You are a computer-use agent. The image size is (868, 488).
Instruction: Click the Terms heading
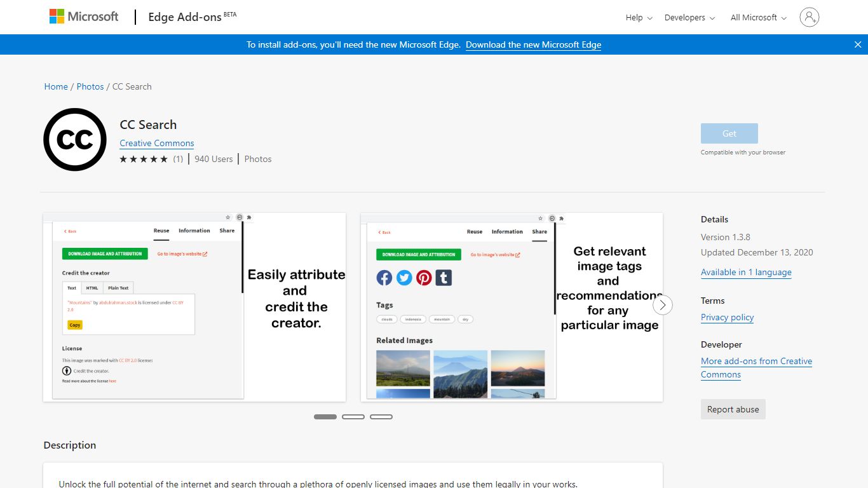point(713,301)
